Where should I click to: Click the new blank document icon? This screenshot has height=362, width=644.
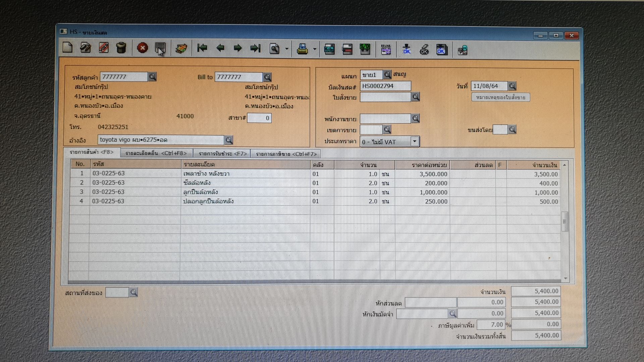pos(67,48)
